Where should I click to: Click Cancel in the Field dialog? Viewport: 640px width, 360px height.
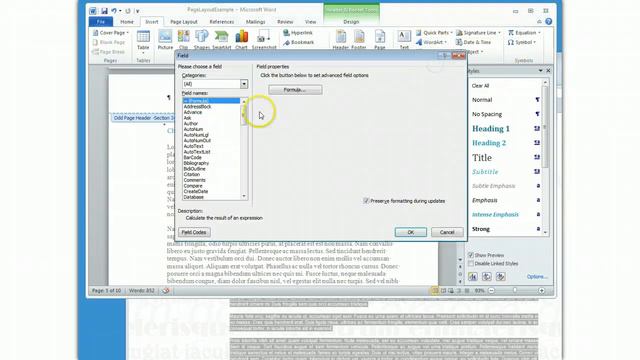tap(447, 232)
